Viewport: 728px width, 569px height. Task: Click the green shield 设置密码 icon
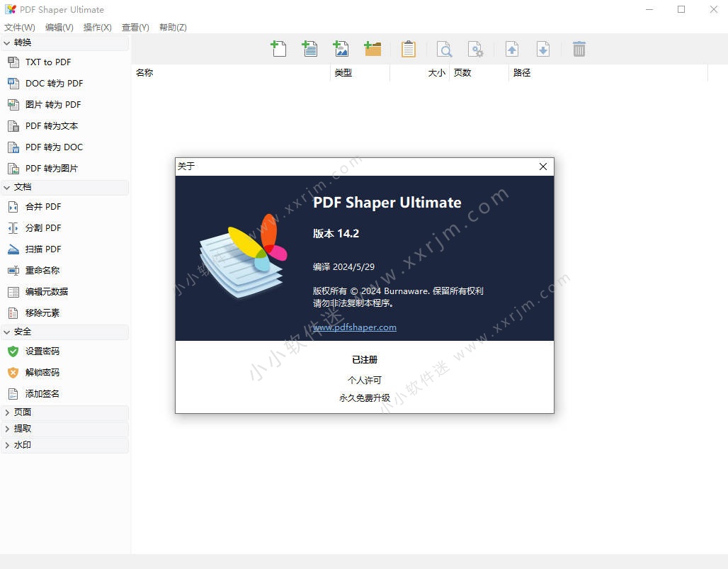pos(13,351)
